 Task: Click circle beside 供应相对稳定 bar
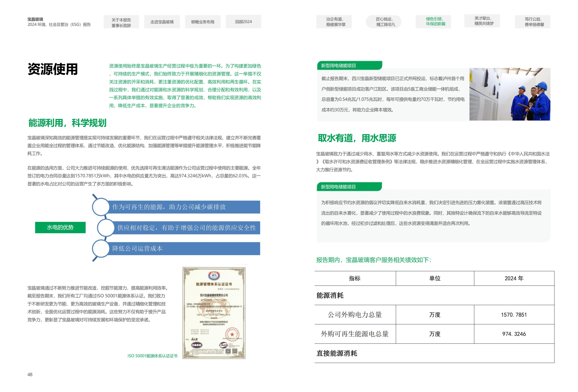coord(105,227)
